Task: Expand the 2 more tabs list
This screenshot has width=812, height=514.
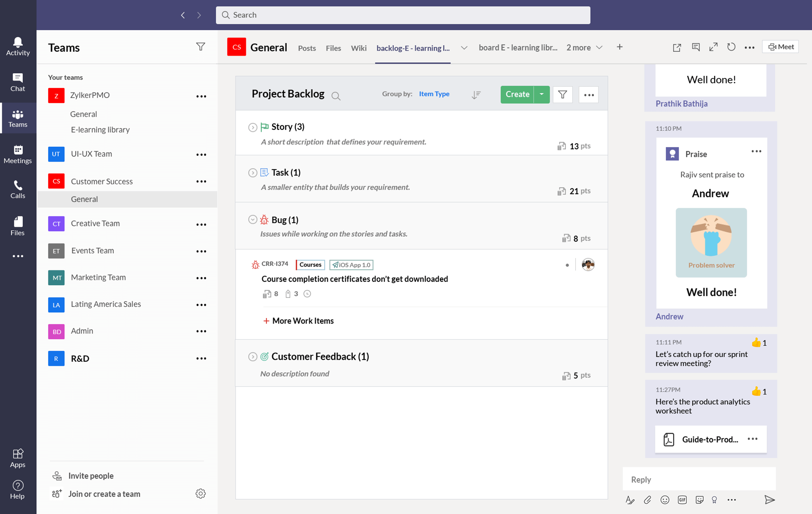Action: coord(584,47)
